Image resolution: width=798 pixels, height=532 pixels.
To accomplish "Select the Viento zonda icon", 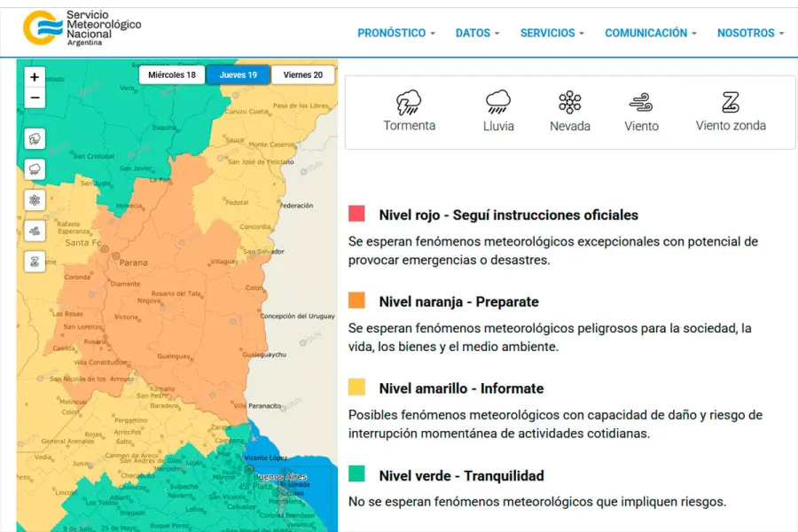I will click(730, 103).
